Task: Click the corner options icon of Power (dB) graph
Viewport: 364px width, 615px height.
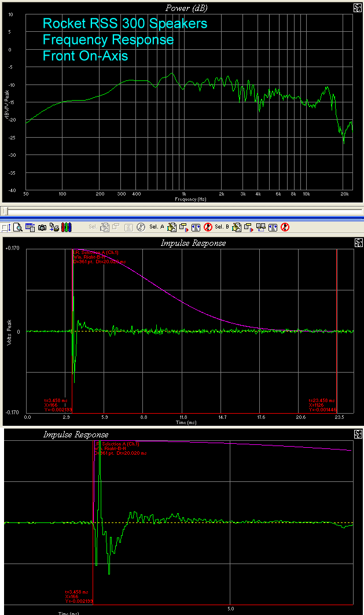Action: pos(357,8)
